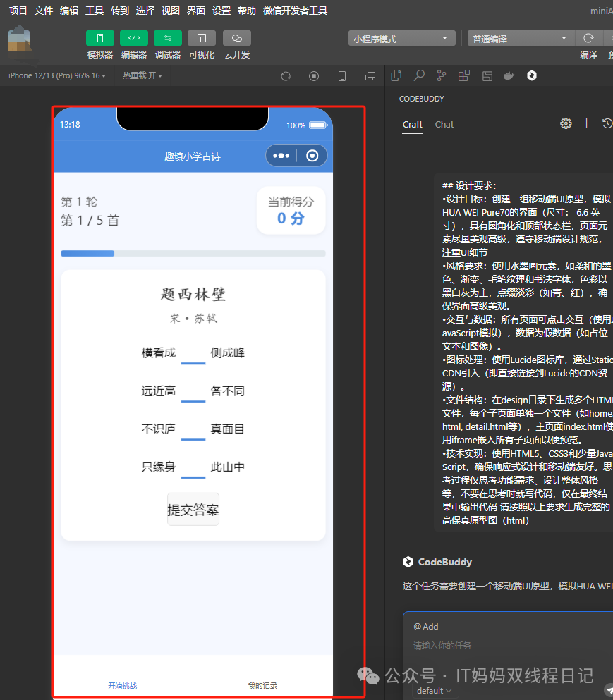Screen dimensions: 613x700
Task: Start a new CodeBuddy chat with the plus icon
Action: [x=586, y=123]
